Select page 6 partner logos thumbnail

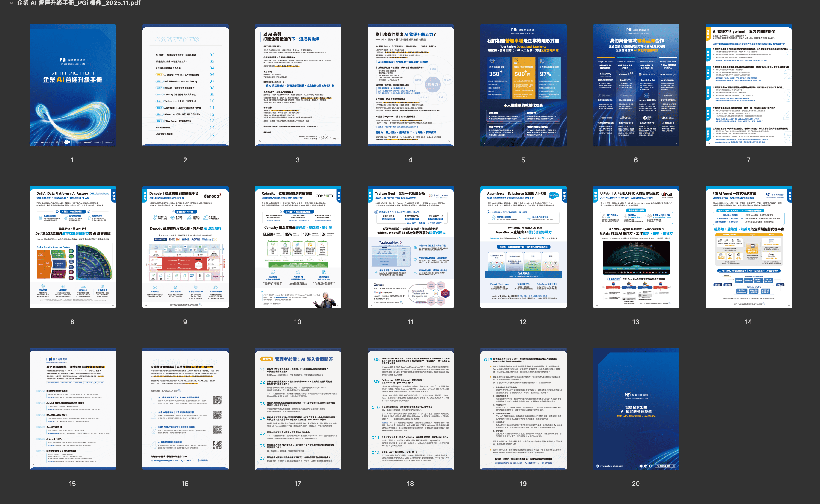(x=636, y=85)
